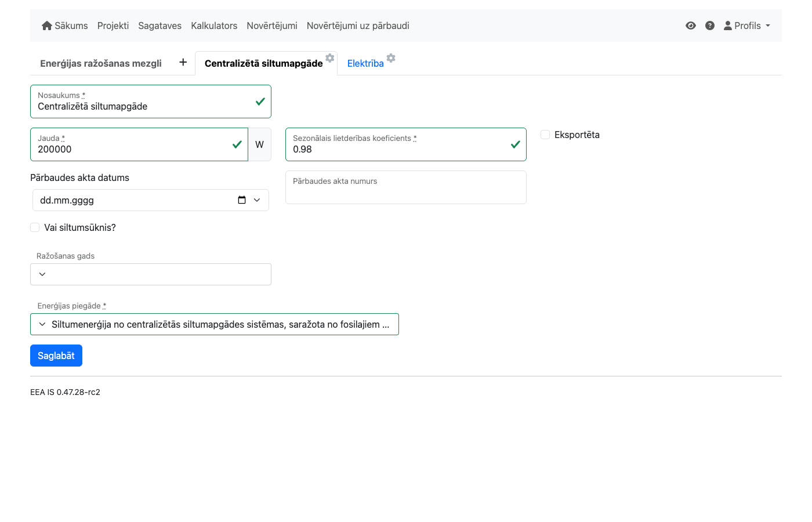Open the Projekti menu item
Screen dimensions: 812x522
point(113,26)
